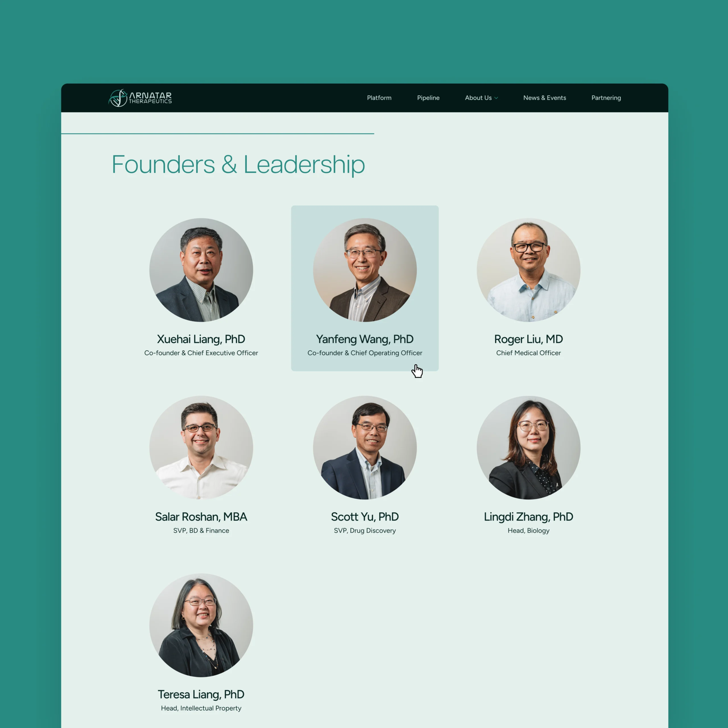Open the About Us menu label
This screenshot has height=728, width=728.
click(x=478, y=98)
